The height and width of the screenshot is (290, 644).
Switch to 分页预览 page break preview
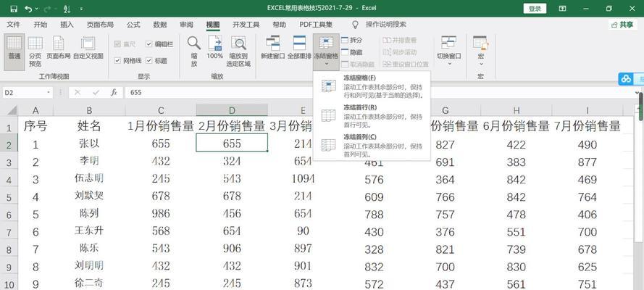click(35, 51)
